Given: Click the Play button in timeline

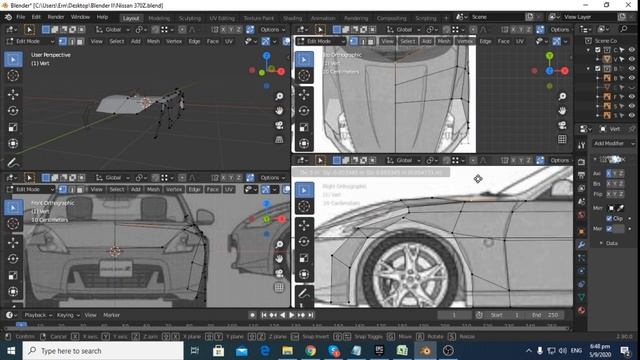Looking at the screenshot, I should coord(291,315).
